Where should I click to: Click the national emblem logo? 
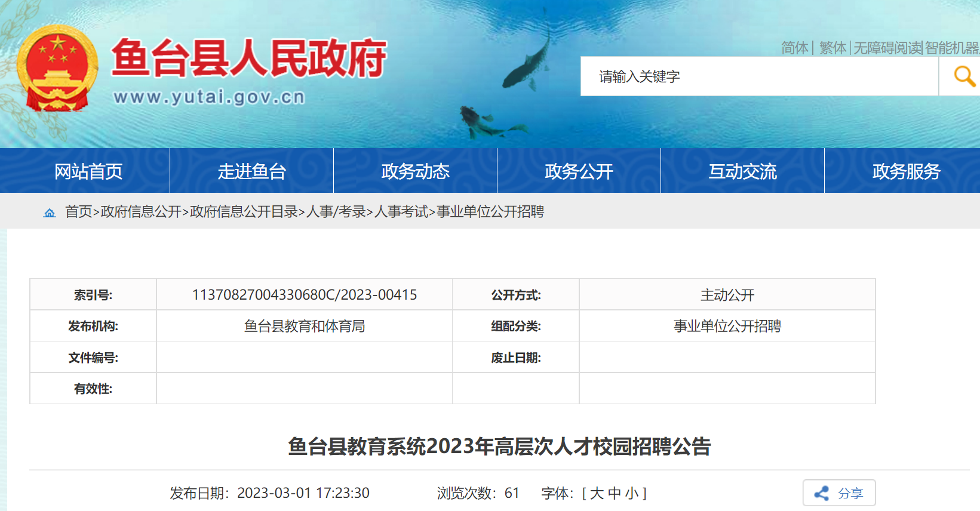click(x=57, y=69)
